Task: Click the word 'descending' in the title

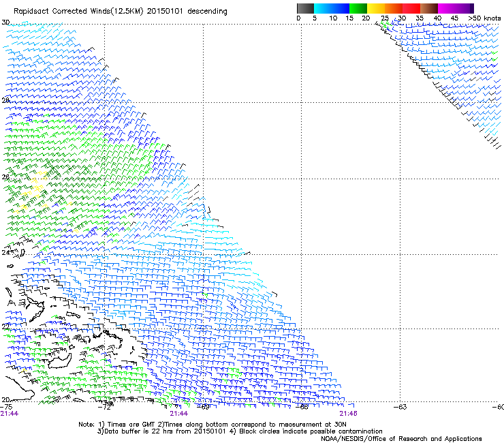Action: point(207,12)
